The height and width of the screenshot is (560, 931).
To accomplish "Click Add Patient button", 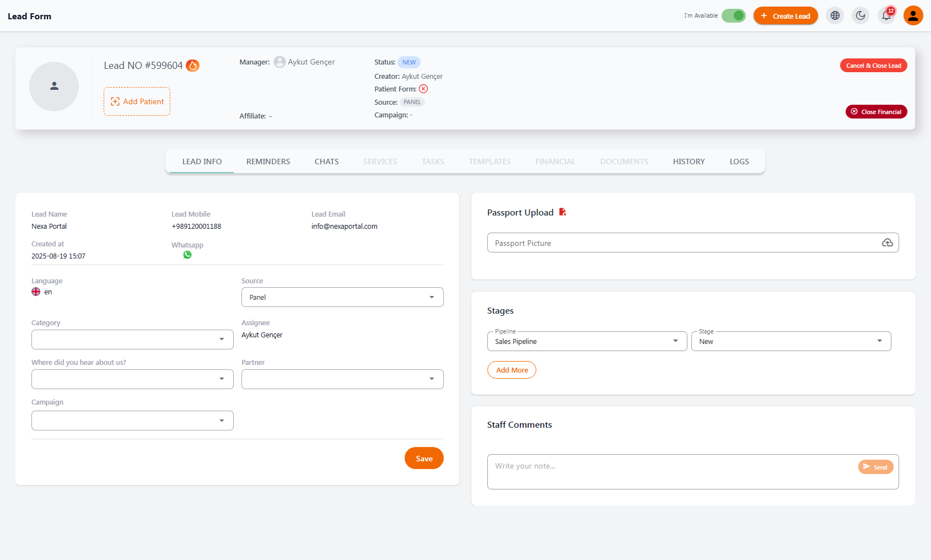I will coord(137,101).
